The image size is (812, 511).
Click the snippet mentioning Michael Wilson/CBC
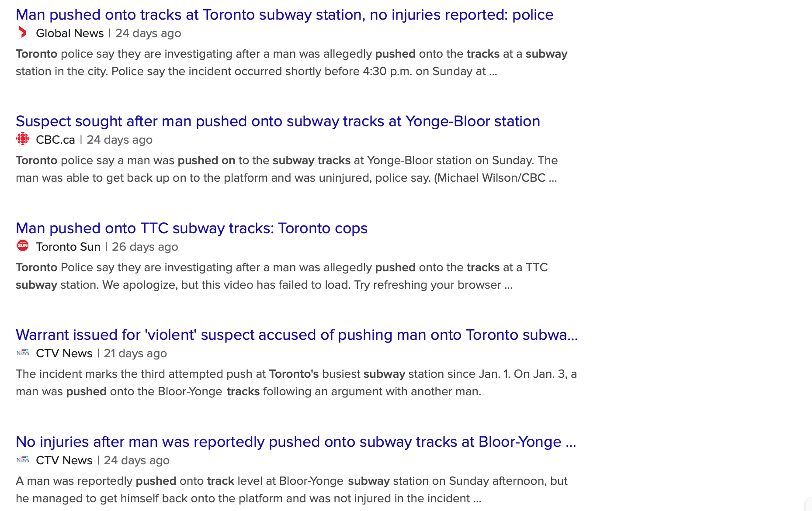tap(287, 169)
